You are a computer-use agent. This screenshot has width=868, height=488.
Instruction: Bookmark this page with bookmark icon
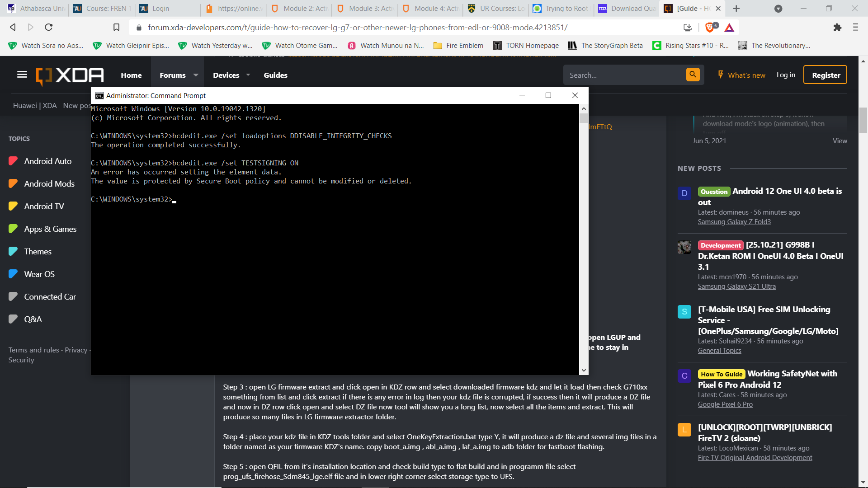(x=116, y=28)
